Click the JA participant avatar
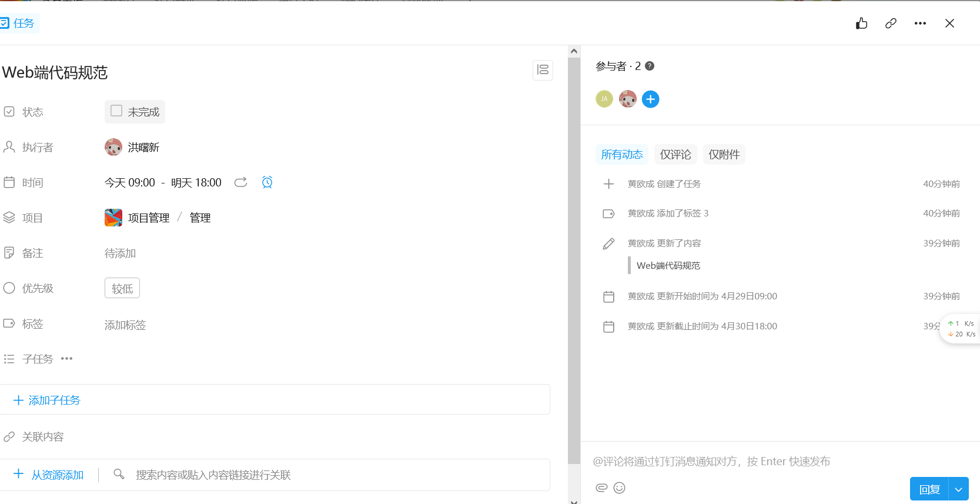980x504 pixels. [604, 99]
